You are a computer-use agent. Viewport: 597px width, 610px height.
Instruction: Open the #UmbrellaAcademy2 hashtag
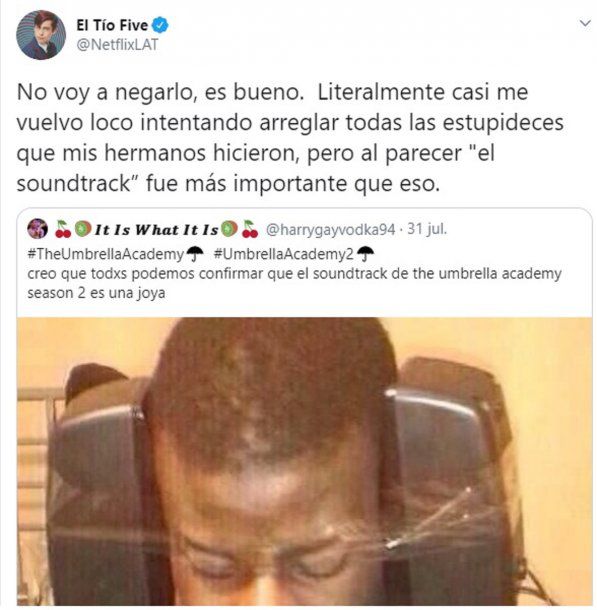coord(284,254)
